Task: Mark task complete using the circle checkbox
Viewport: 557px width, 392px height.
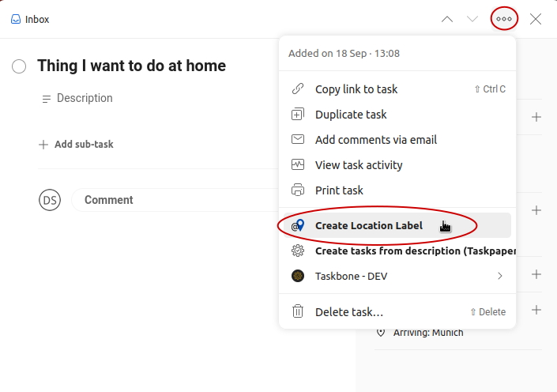Action: [x=19, y=66]
